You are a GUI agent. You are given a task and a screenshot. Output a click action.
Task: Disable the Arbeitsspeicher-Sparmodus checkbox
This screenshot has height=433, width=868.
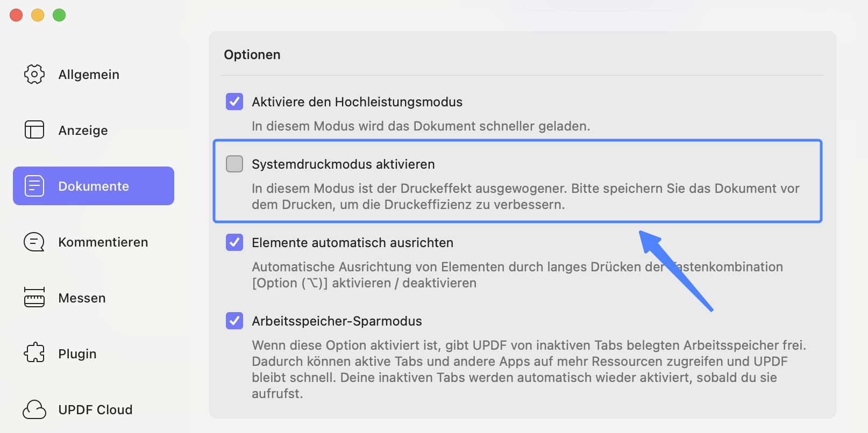[234, 321]
